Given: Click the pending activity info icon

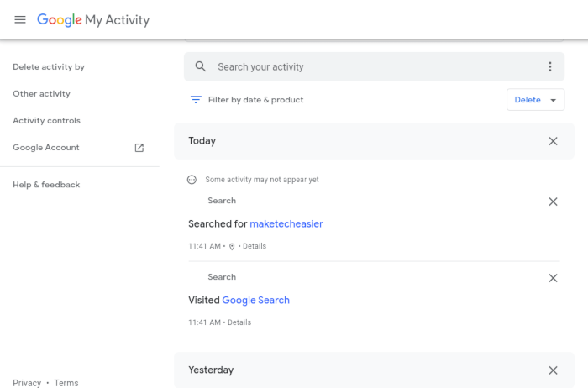Looking at the screenshot, I should point(192,180).
